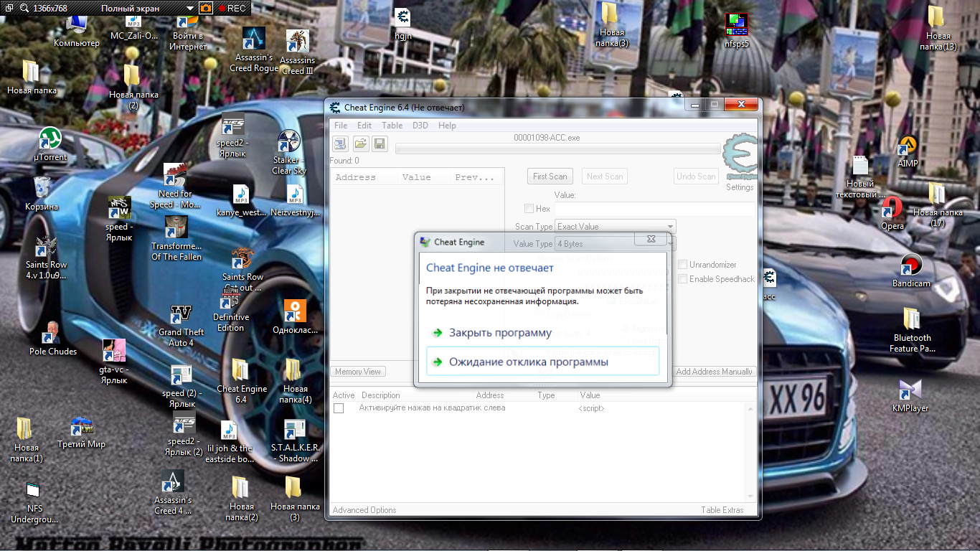Select the hgjn desktop file

(403, 23)
